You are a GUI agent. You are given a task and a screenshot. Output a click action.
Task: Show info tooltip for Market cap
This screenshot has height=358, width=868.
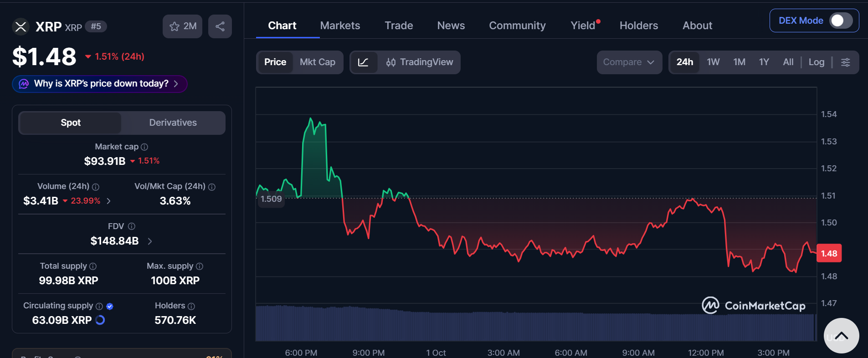click(144, 147)
